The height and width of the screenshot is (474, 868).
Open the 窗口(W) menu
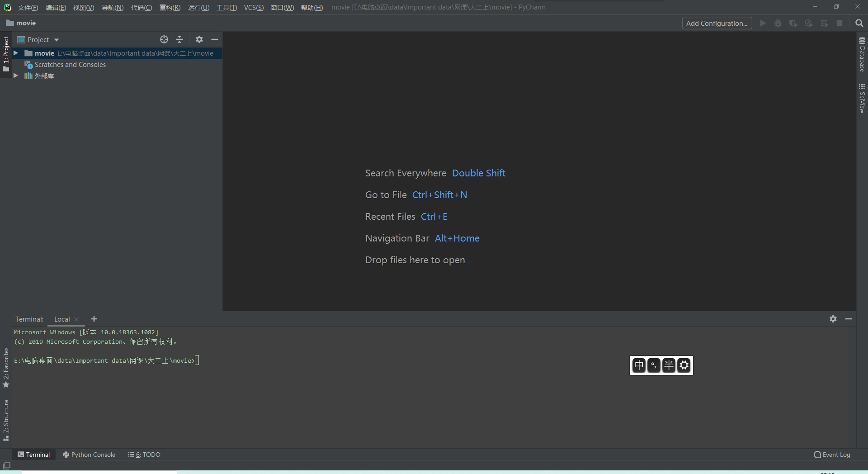(x=282, y=7)
